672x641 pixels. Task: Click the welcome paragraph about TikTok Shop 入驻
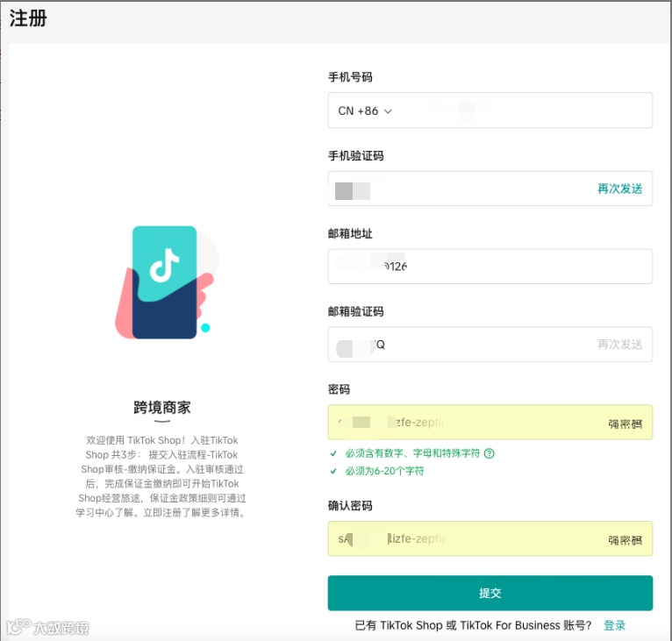click(x=162, y=476)
